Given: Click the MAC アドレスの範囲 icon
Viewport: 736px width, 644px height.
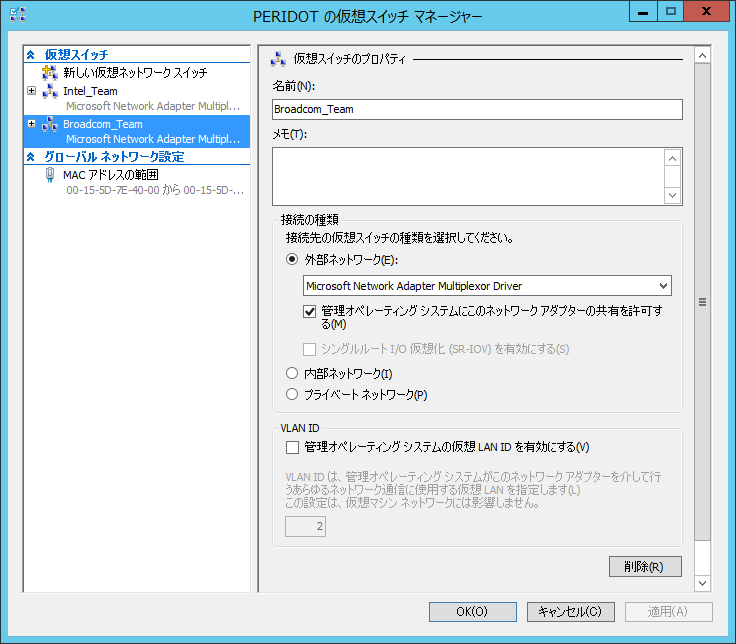Looking at the screenshot, I should [x=50, y=175].
